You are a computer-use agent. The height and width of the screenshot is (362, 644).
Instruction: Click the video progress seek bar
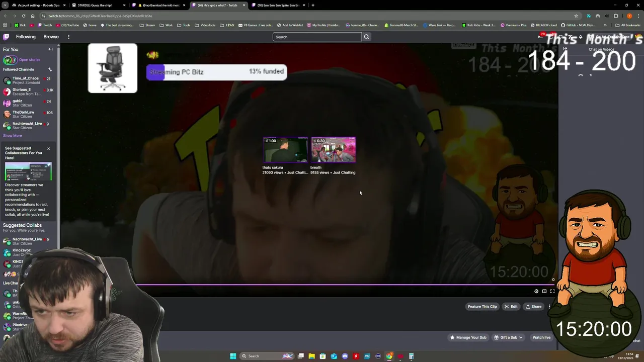[x=345, y=285]
